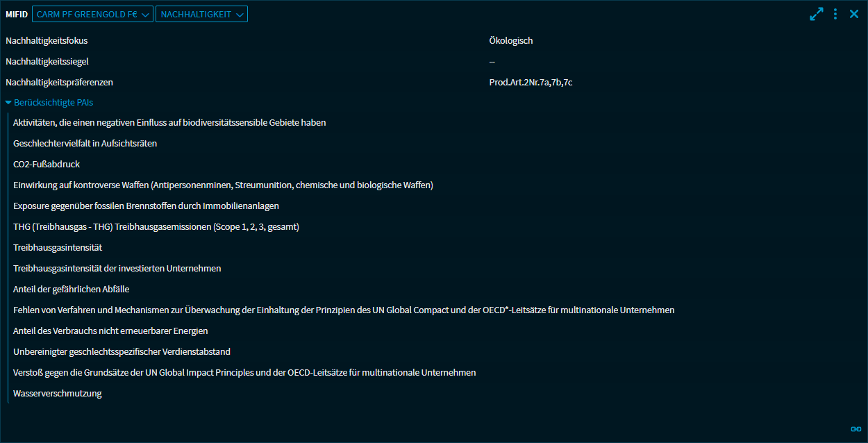Open the NACHHALTIGKEIT view dropdown
Viewport: 868px width, 443px height.
click(x=201, y=14)
